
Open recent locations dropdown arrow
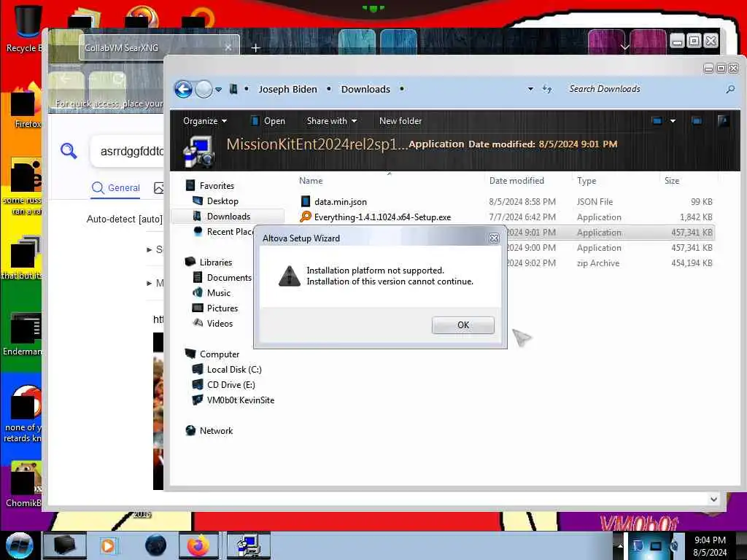(219, 89)
